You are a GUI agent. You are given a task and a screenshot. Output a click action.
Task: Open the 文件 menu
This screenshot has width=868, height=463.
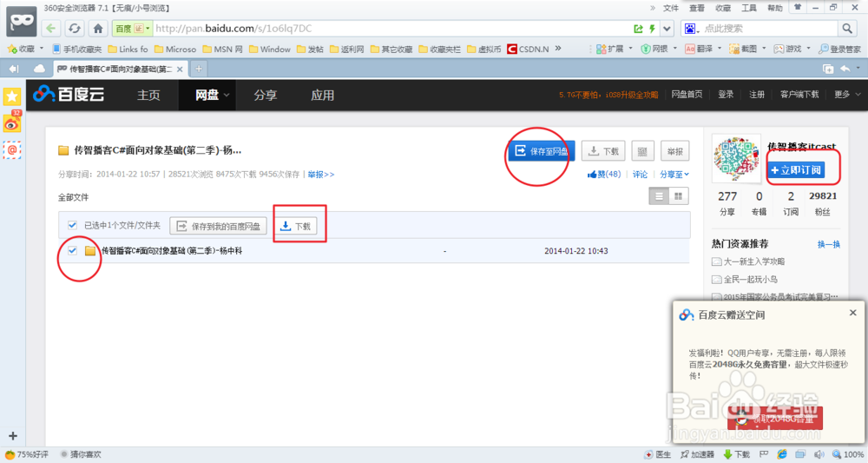(670, 8)
